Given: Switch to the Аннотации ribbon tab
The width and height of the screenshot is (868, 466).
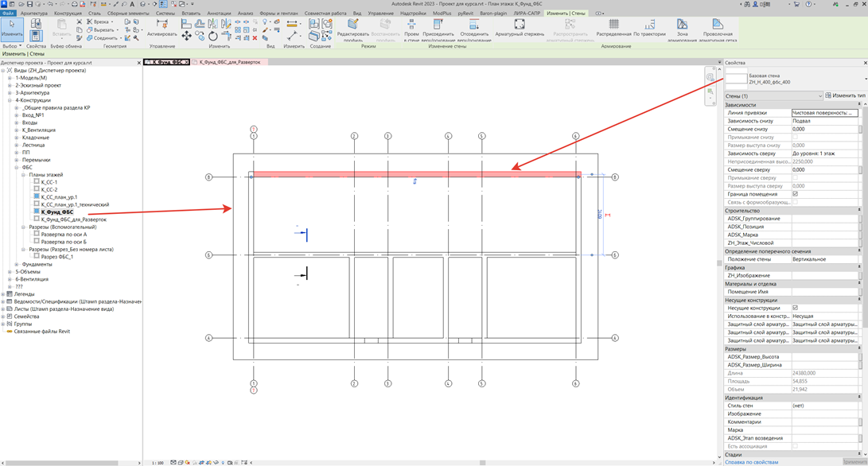Looking at the screenshot, I should tap(219, 13).
